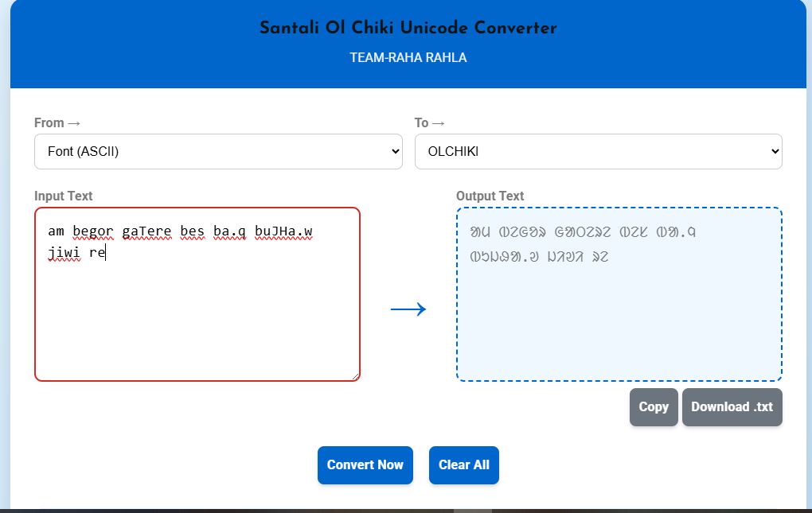Click the Input Text label
Screen dimensions: 812x513
pos(62,196)
